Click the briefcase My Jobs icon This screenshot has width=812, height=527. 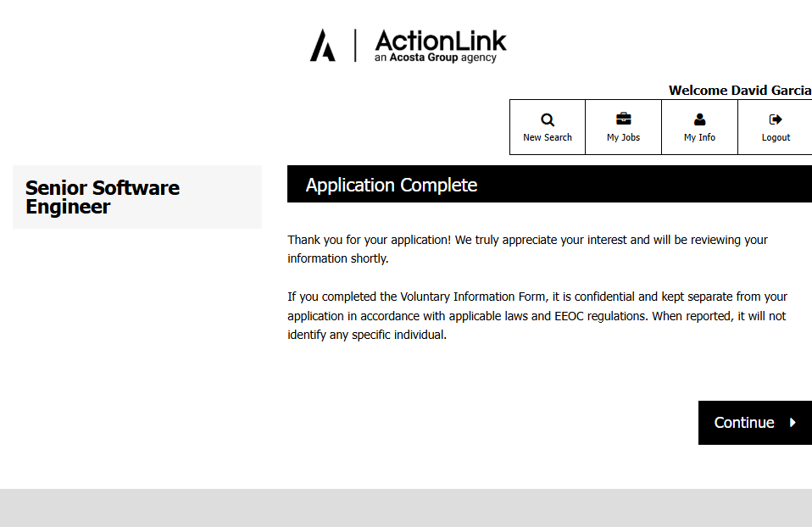tap(624, 119)
